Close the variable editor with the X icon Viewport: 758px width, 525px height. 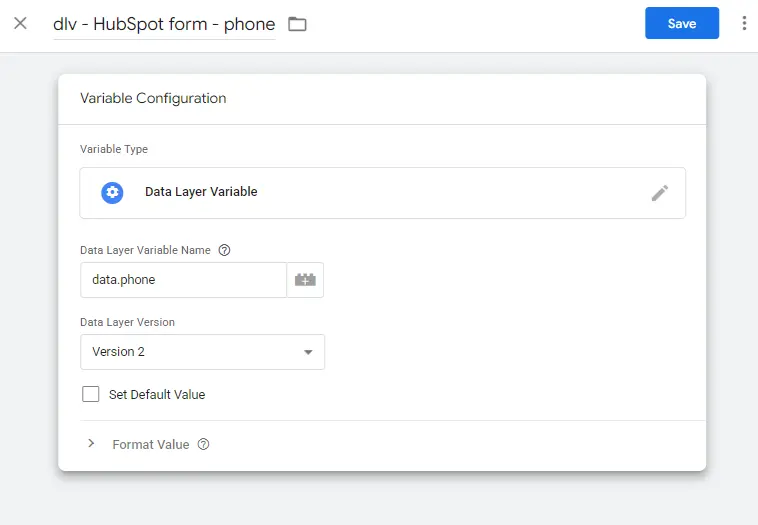click(20, 23)
